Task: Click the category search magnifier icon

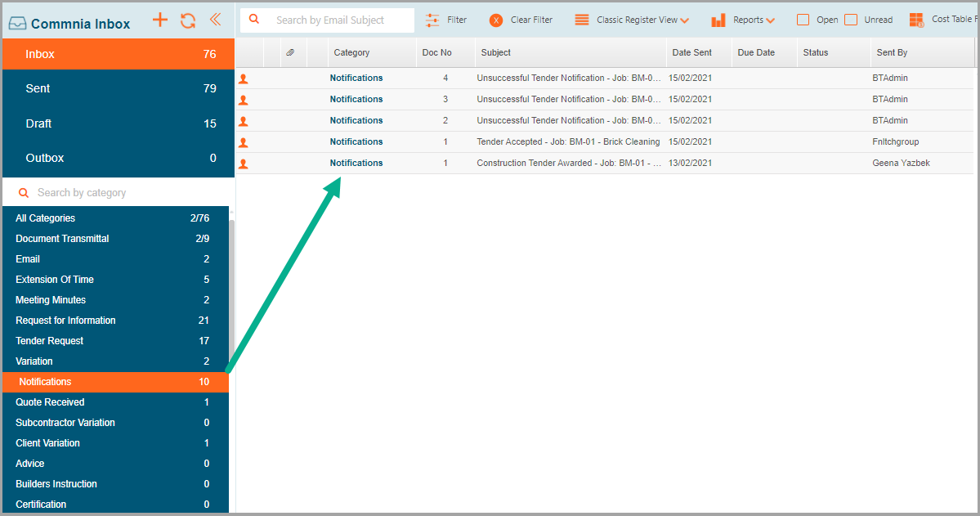Action: click(x=24, y=193)
